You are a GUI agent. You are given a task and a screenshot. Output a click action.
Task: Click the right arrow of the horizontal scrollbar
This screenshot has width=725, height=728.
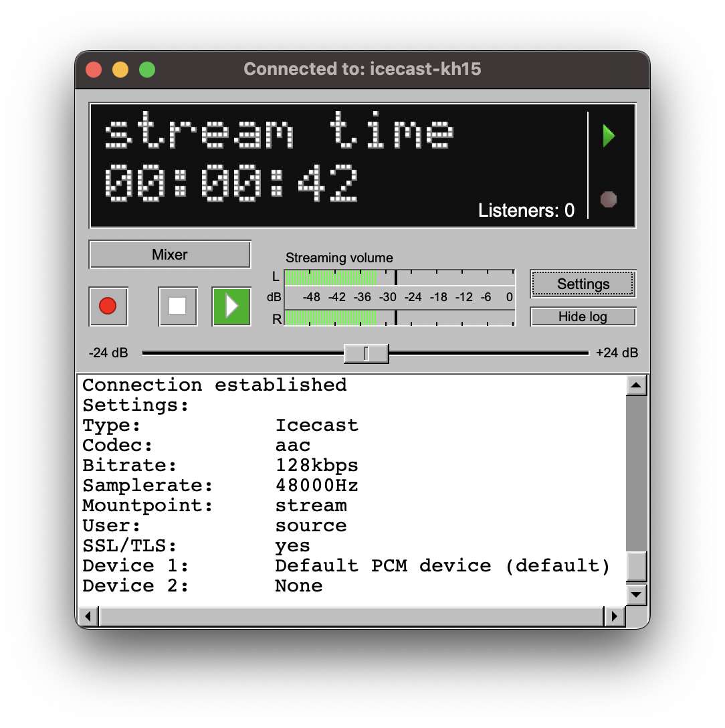pyautogui.click(x=615, y=616)
